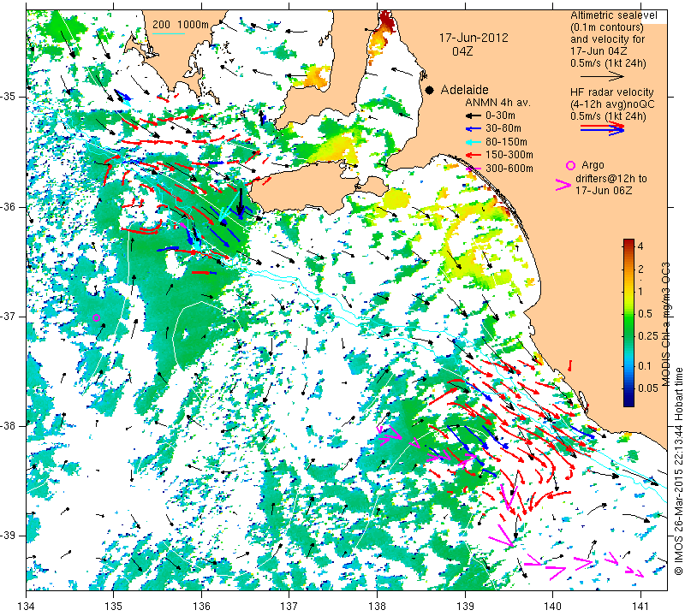The image size is (685, 616).
Task: Select the latitude axis label '-39'
Action: [x=9, y=536]
